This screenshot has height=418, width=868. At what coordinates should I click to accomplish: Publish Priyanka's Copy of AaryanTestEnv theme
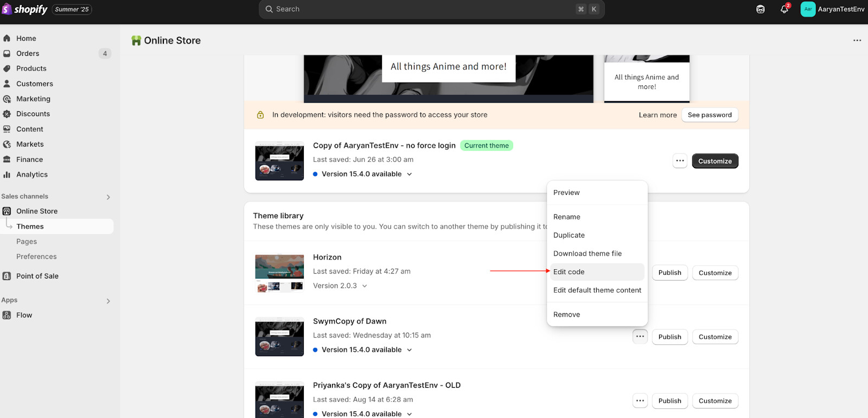pyautogui.click(x=670, y=401)
